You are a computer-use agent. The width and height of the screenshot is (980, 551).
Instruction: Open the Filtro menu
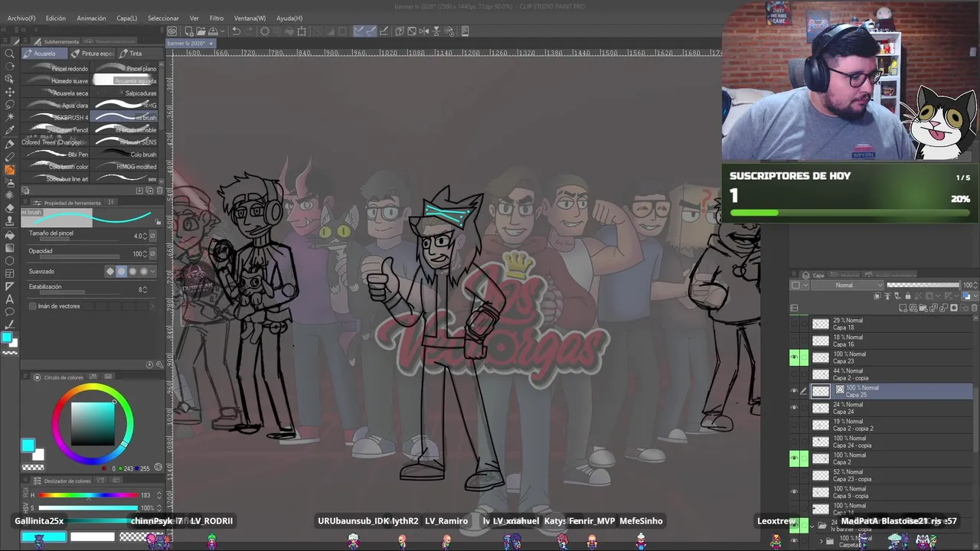(x=217, y=18)
